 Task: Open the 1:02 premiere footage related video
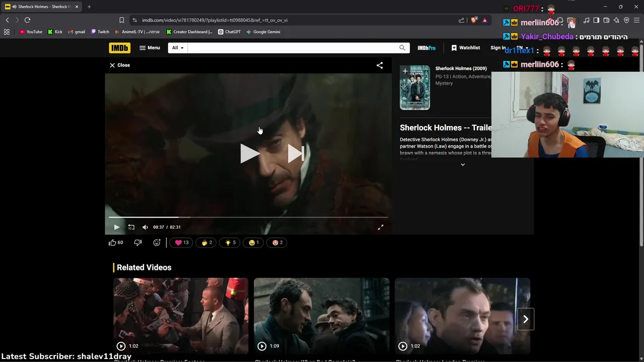181,316
